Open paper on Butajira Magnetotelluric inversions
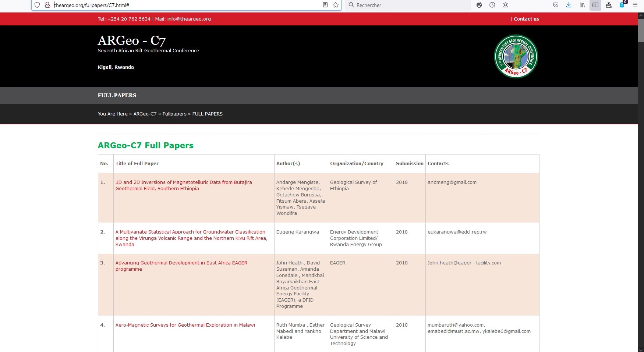 click(184, 185)
